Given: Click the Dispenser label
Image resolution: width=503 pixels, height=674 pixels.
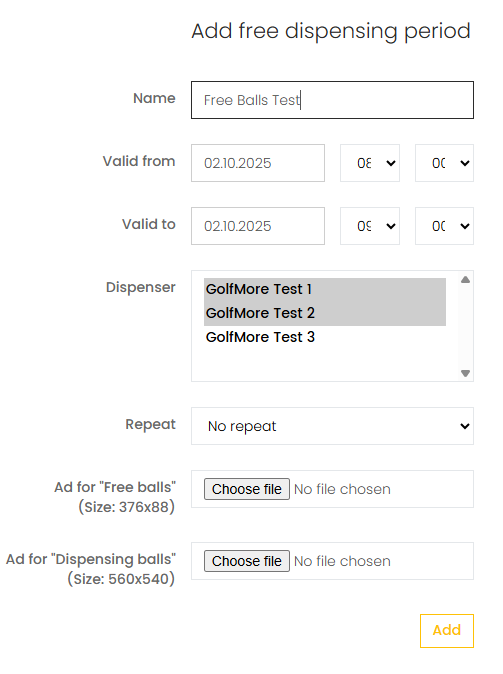Looking at the screenshot, I should point(141,287).
